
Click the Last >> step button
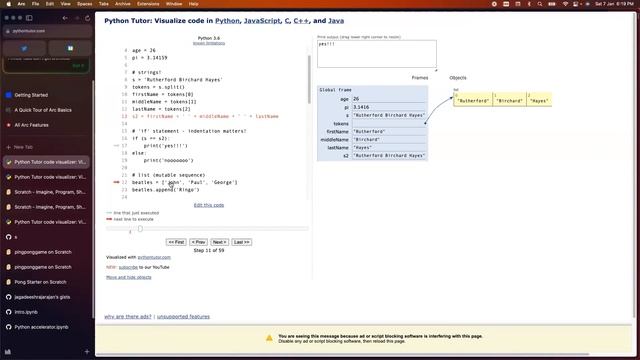(x=242, y=242)
